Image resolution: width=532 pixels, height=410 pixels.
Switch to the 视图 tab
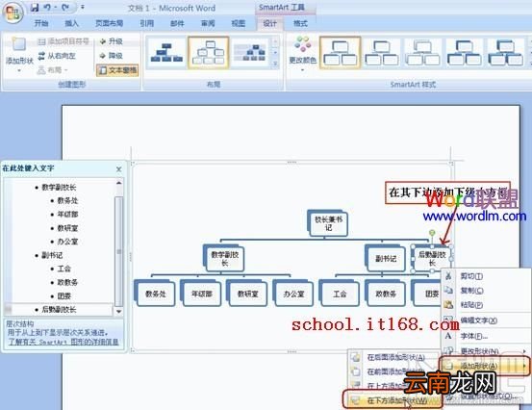click(239, 23)
